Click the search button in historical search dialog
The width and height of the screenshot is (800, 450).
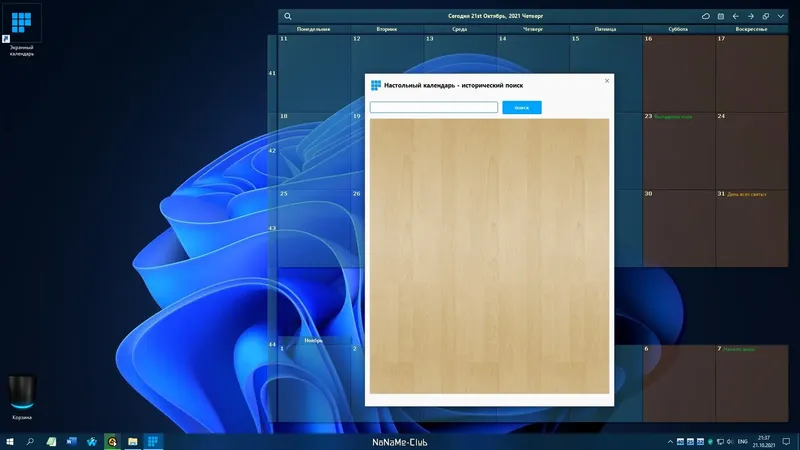(x=521, y=108)
